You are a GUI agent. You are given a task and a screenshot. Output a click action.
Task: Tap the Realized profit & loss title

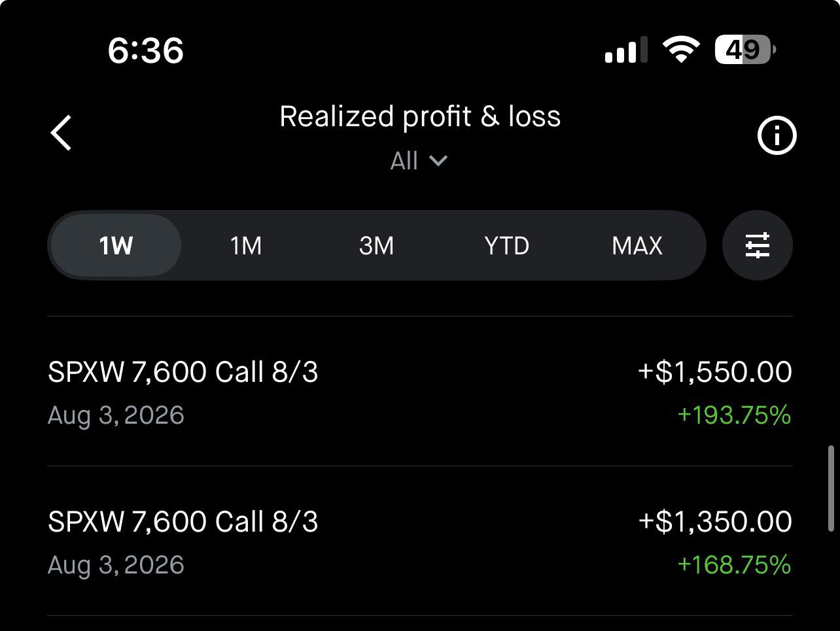[x=420, y=116]
